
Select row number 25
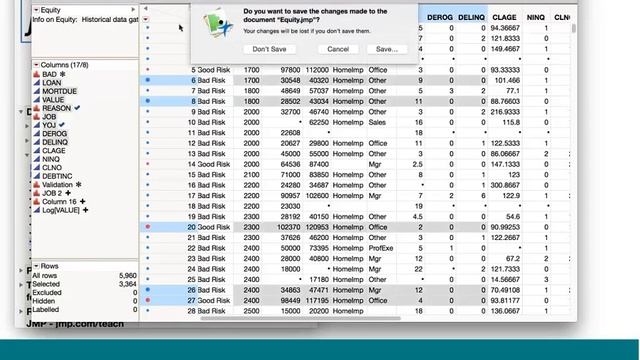point(192,280)
